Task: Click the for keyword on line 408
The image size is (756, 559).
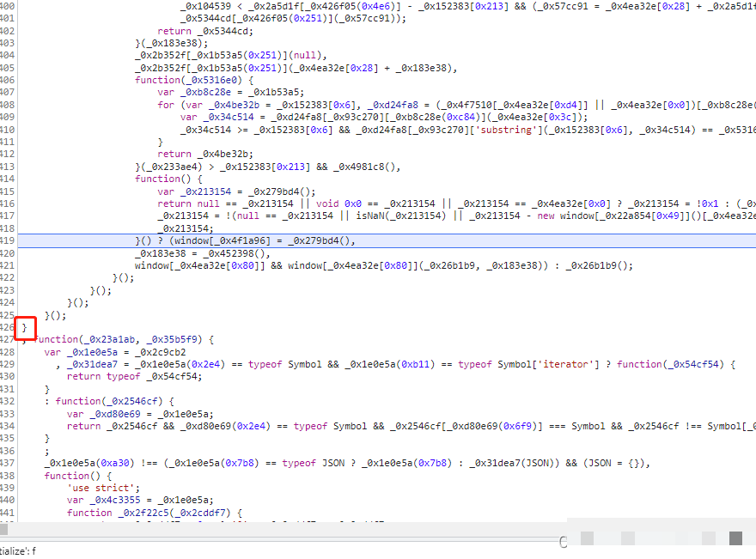Action: coord(166,105)
